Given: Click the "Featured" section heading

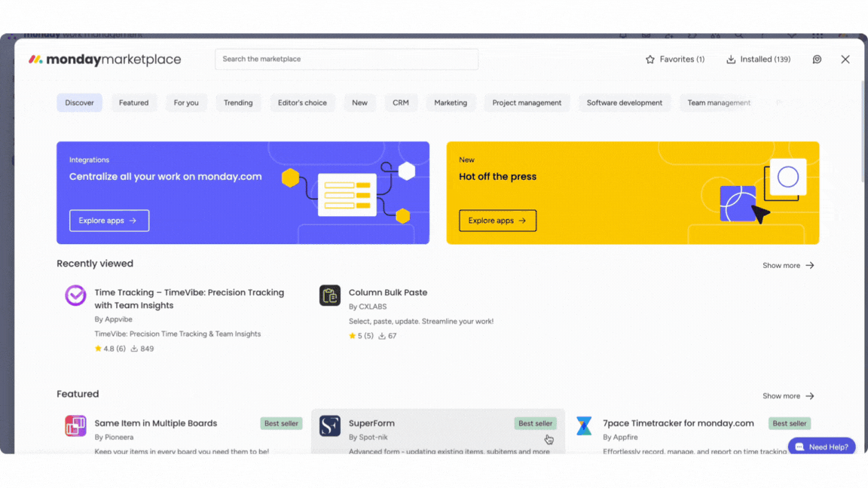Looking at the screenshot, I should [x=78, y=394].
